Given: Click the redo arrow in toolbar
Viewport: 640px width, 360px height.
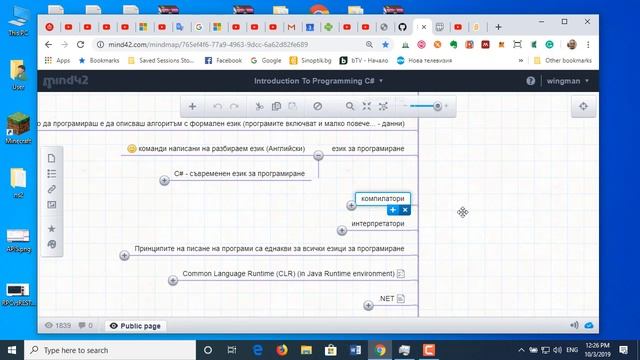Looking at the screenshot, I should pos(234,107).
